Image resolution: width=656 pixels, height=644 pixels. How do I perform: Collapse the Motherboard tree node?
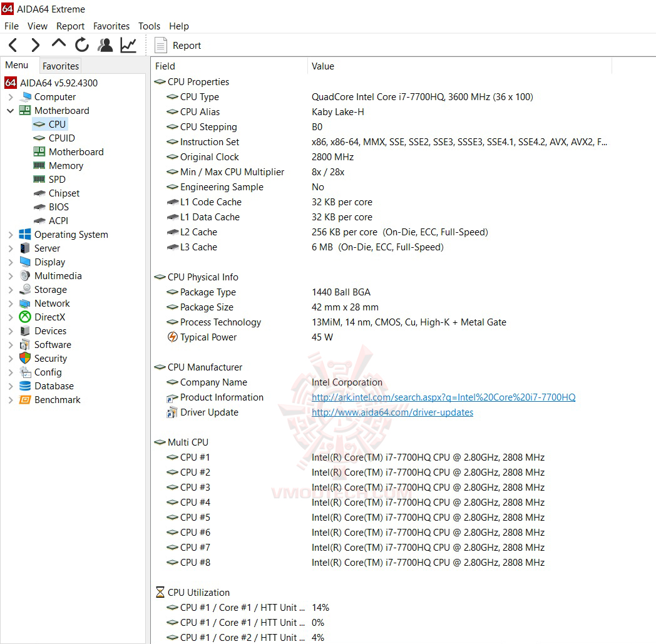tap(11, 111)
